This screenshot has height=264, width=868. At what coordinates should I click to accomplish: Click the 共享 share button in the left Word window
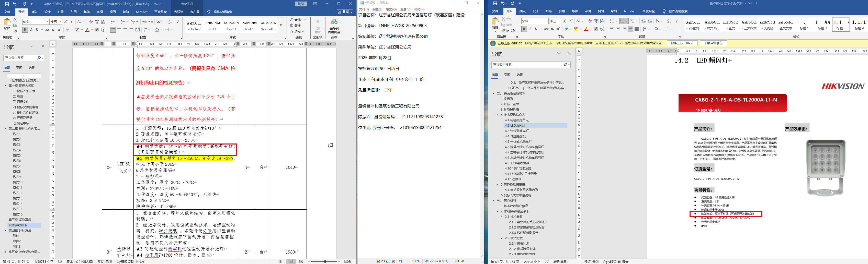coord(346,12)
